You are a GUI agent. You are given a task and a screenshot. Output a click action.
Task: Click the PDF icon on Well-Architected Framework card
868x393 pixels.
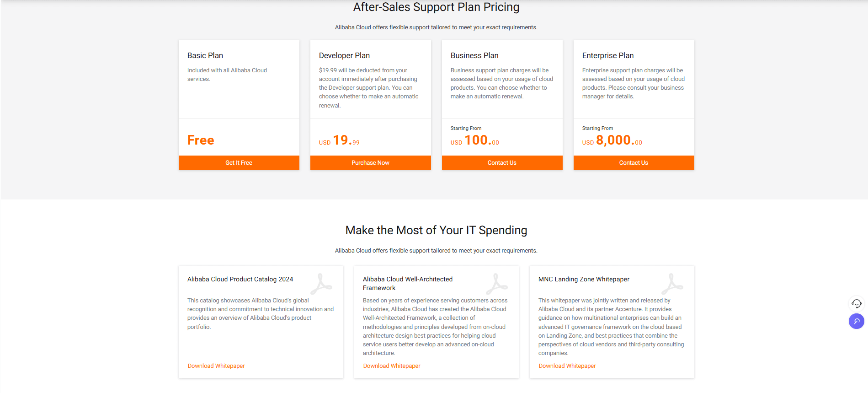[x=497, y=284]
